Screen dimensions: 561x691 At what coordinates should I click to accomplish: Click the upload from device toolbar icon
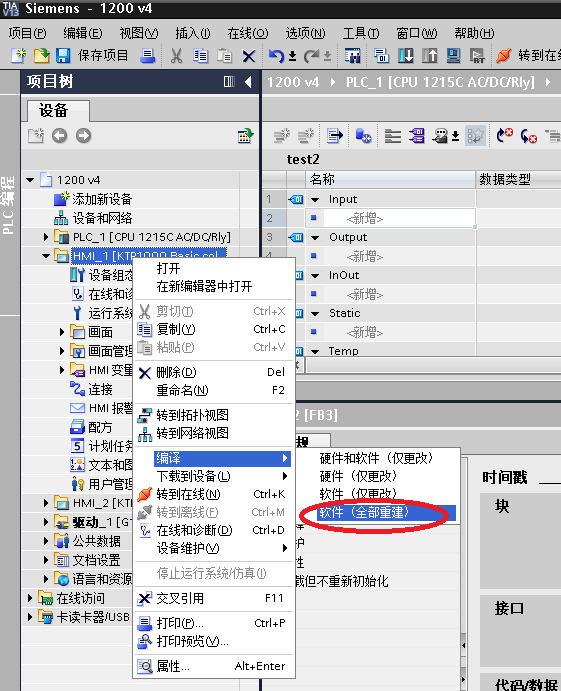pos(429,56)
